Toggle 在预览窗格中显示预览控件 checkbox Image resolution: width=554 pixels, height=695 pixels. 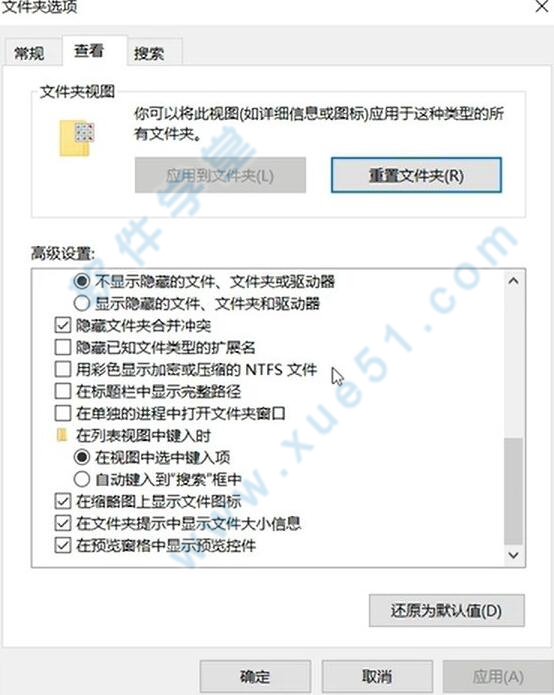(x=62, y=545)
